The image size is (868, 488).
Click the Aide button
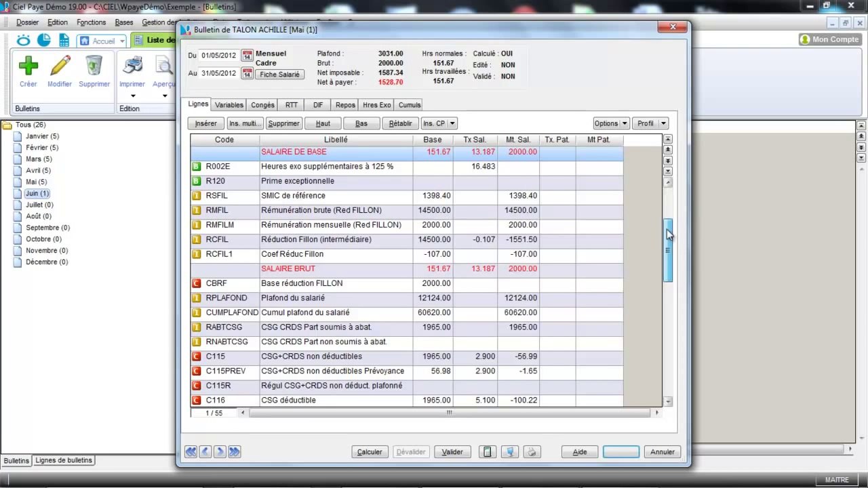[580, 452]
